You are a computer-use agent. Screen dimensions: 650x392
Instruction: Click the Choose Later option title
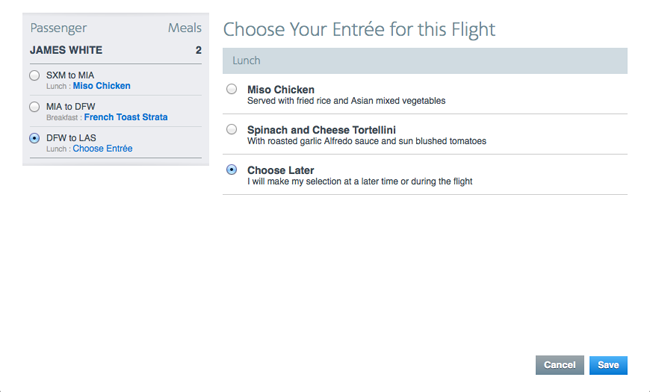280,170
